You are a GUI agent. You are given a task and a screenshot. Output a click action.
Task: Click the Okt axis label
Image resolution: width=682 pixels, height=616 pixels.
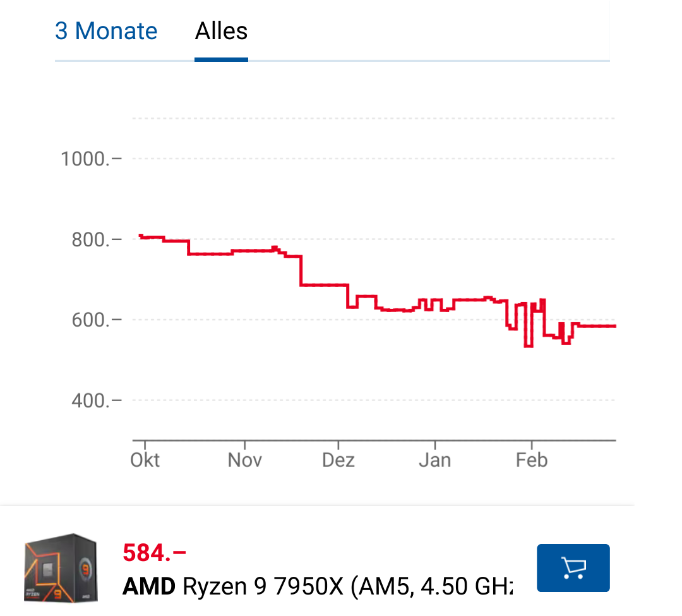click(145, 460)
